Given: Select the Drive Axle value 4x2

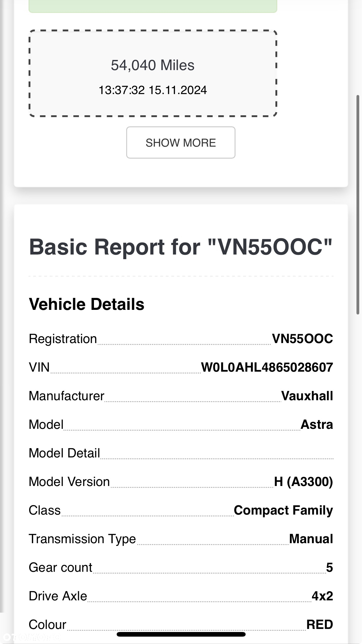Looking at the screenshot, I should (x=322, y=596).
